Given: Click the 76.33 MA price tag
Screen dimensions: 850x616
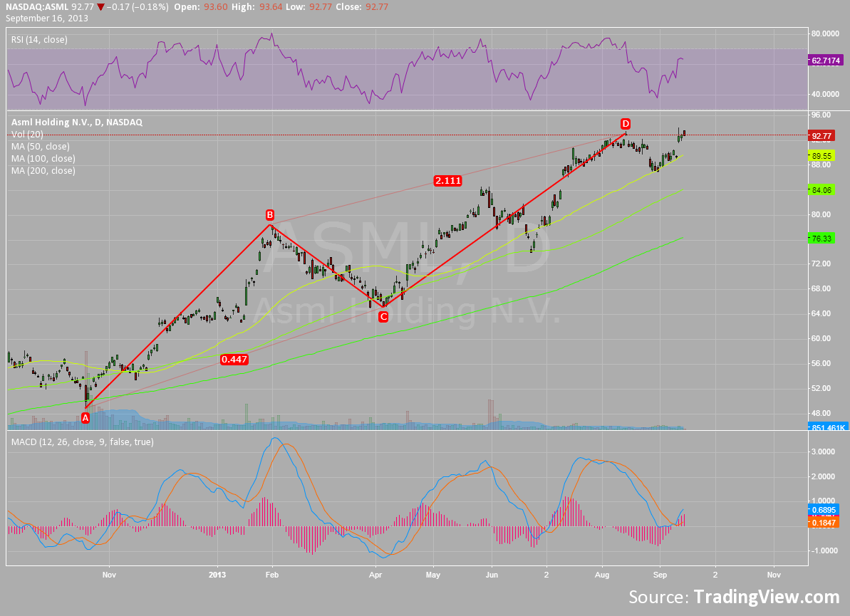Looking at the screenshot, I should (822, 239).
